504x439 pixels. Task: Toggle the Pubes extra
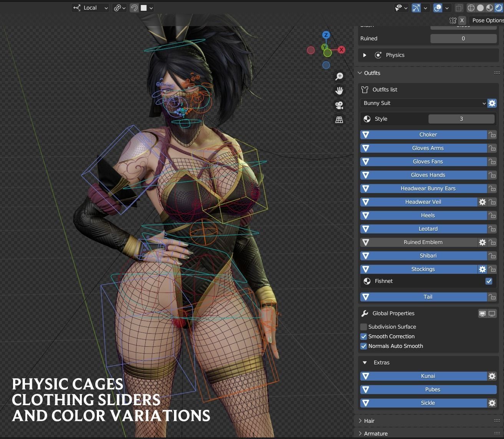[428, 389]
